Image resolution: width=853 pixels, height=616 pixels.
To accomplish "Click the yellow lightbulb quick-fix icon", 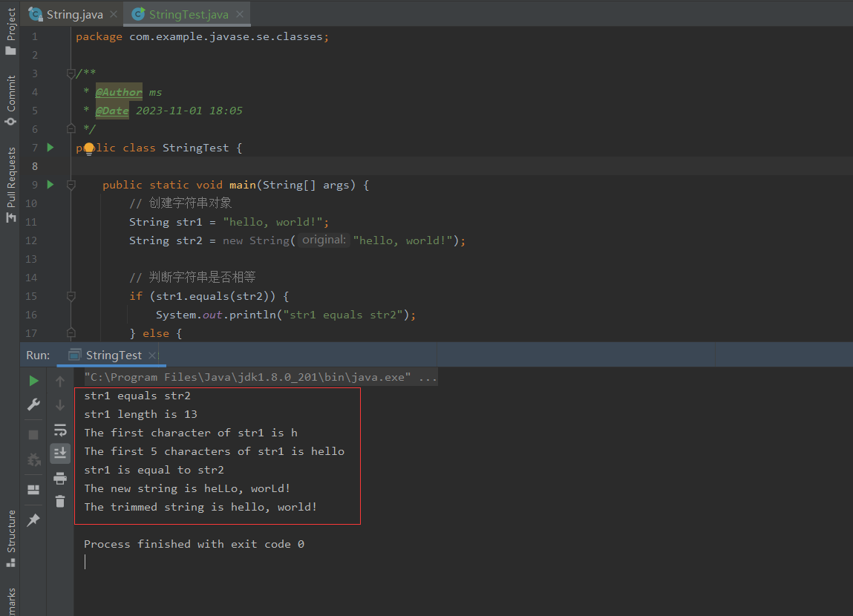I will coord(89,148).
